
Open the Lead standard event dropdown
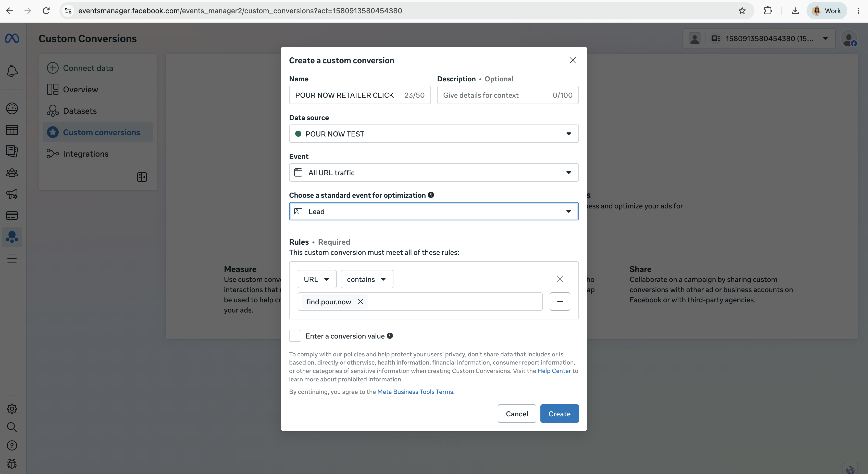coord(434,211)
